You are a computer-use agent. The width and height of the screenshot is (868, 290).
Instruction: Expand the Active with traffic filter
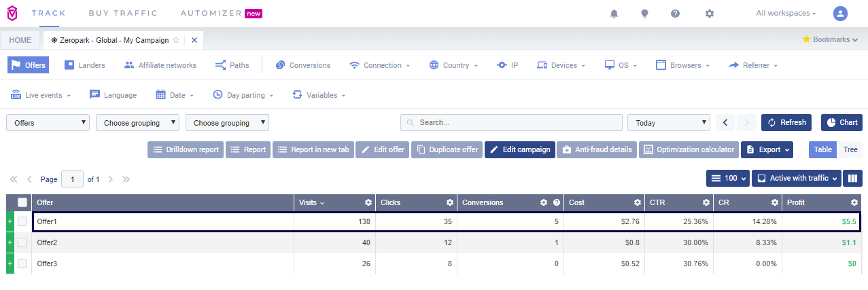[796, 178]
